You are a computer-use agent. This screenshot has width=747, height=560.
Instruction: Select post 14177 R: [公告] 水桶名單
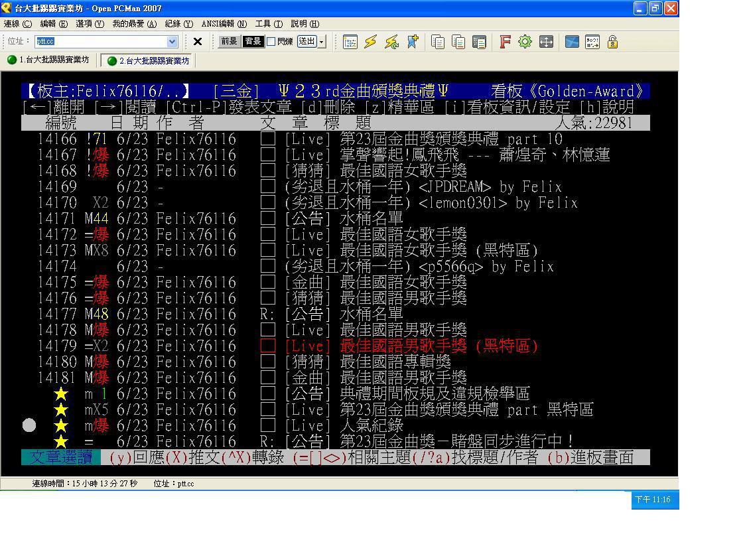coord(336,314)
